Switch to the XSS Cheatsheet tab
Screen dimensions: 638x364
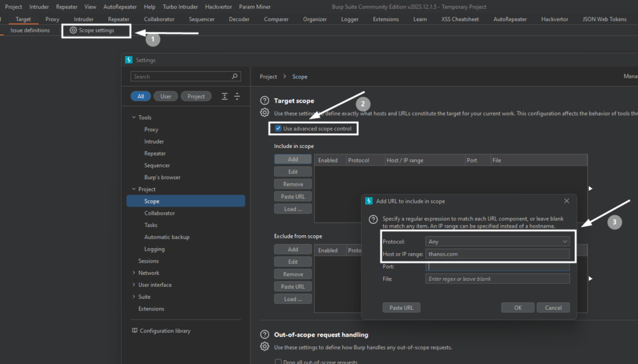[x=460, y=19]
